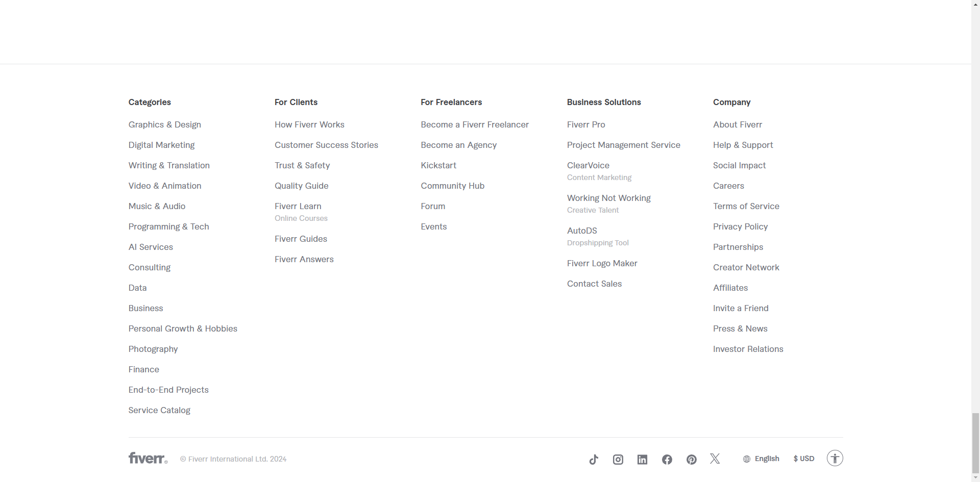Viewport: 980px width, 482px height.
Task: Open Fiverr Logo Maker link
Action: coord(602,263)
